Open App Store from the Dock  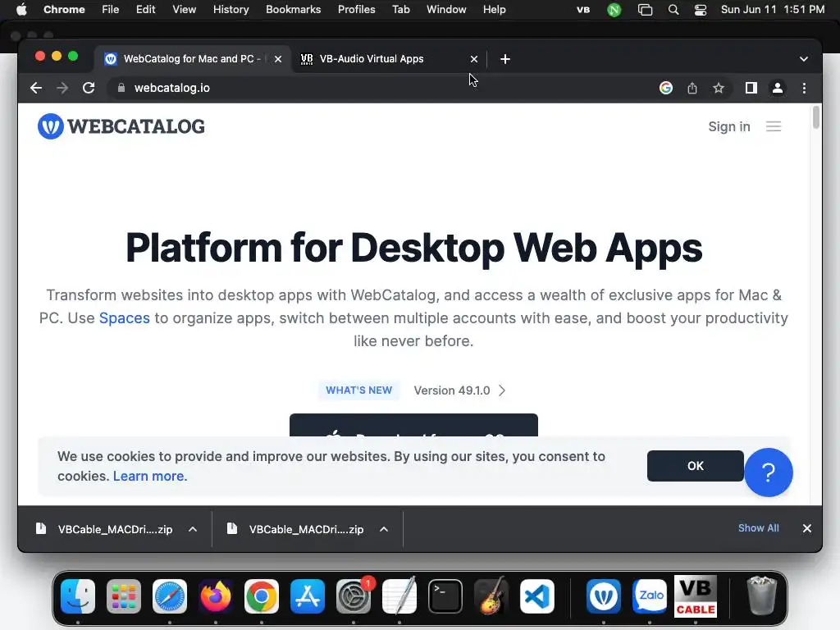[308, 596]
